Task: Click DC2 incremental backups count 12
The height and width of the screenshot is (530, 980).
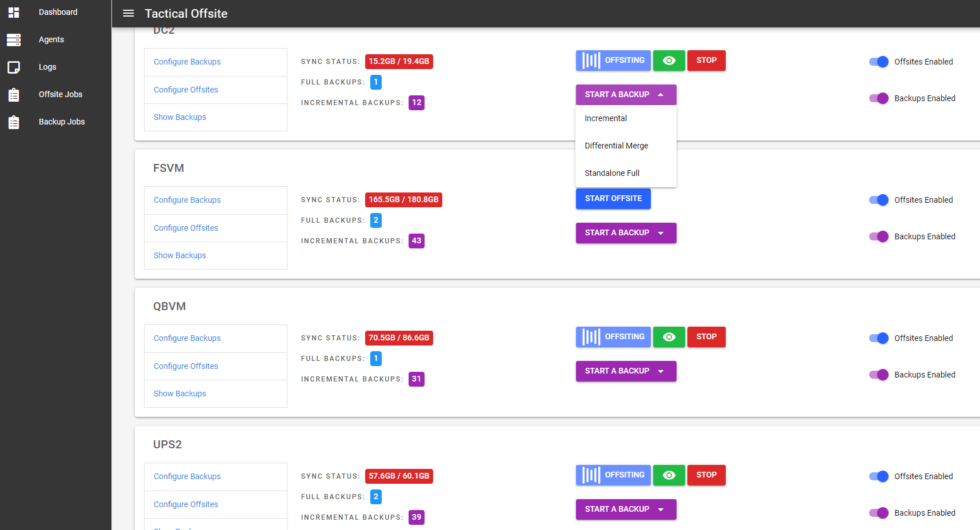Action: click(x=417, y=103)
